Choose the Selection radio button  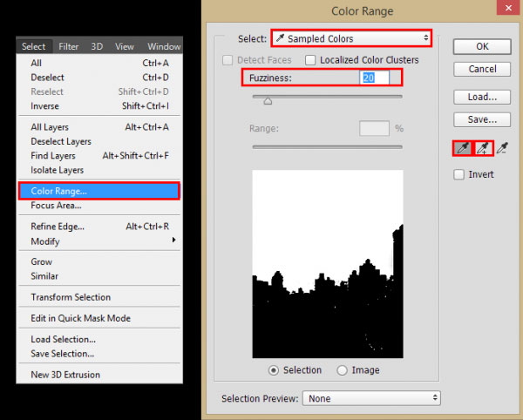tap(274, 370)
